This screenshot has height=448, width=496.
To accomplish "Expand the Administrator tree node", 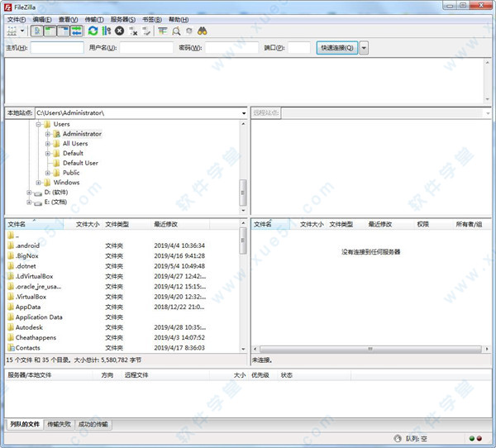I will (x=47, y=134).
